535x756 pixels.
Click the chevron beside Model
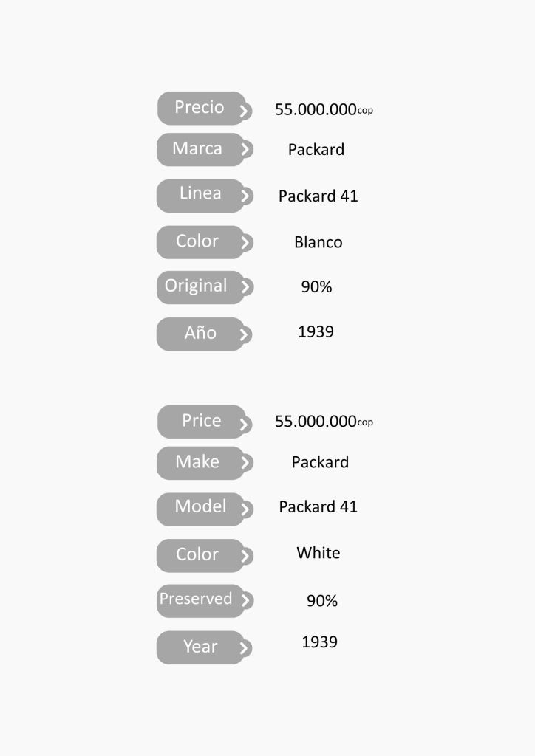click(245, 509)
